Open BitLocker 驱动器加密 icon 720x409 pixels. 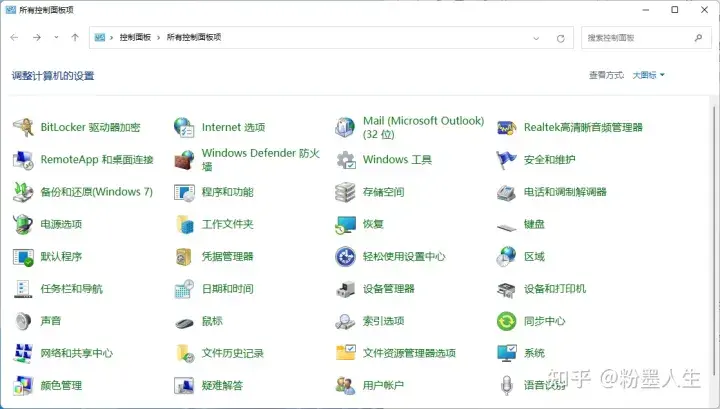(x=23, y=128)
